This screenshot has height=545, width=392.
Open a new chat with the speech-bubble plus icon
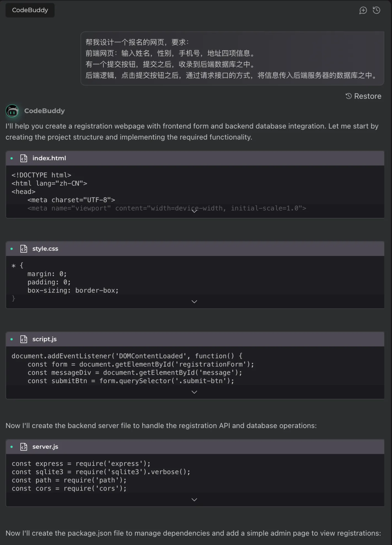(363, 10)
